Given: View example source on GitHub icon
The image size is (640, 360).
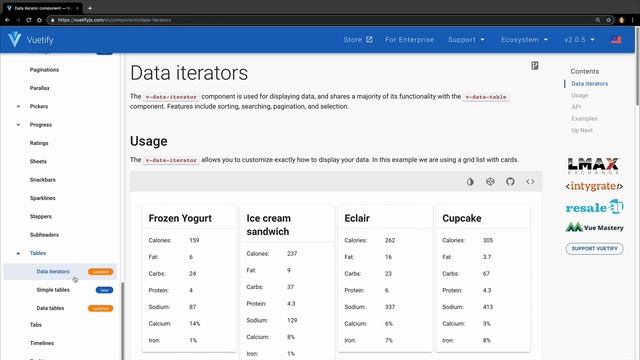Looking at the screenshot, I should 510,182.
